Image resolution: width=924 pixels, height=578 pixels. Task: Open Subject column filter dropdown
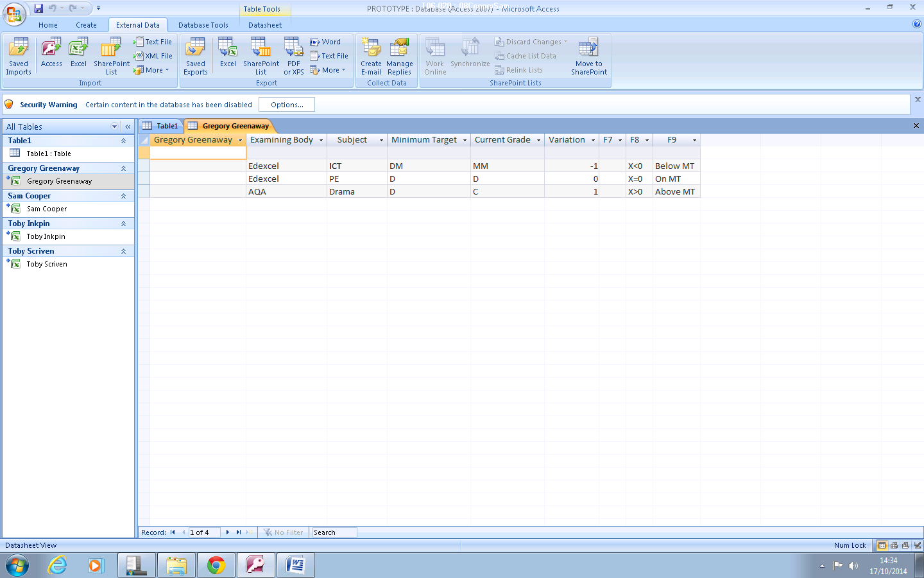pyautogui.click(x=381, y=140)
